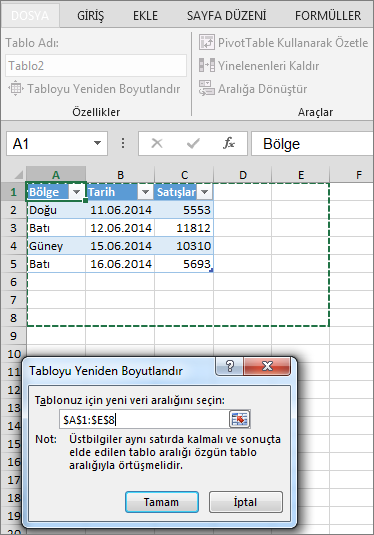
Task: Select row 6 header
Action: click(14, 282)
